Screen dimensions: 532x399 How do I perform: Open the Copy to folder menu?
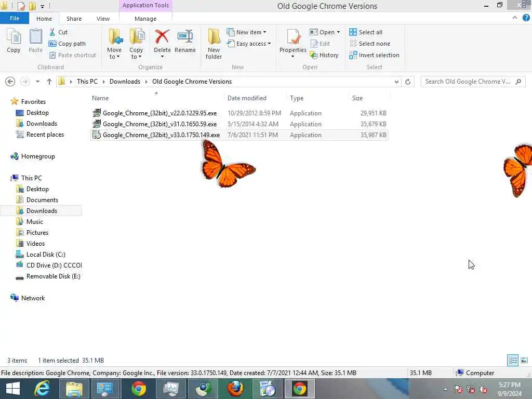click(136, 44)
